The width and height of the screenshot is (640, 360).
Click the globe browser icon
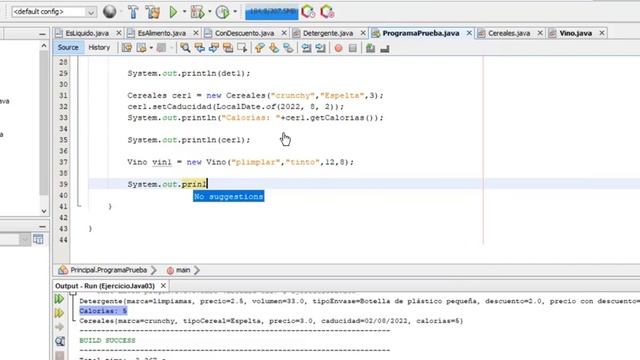tap(109, 12)
